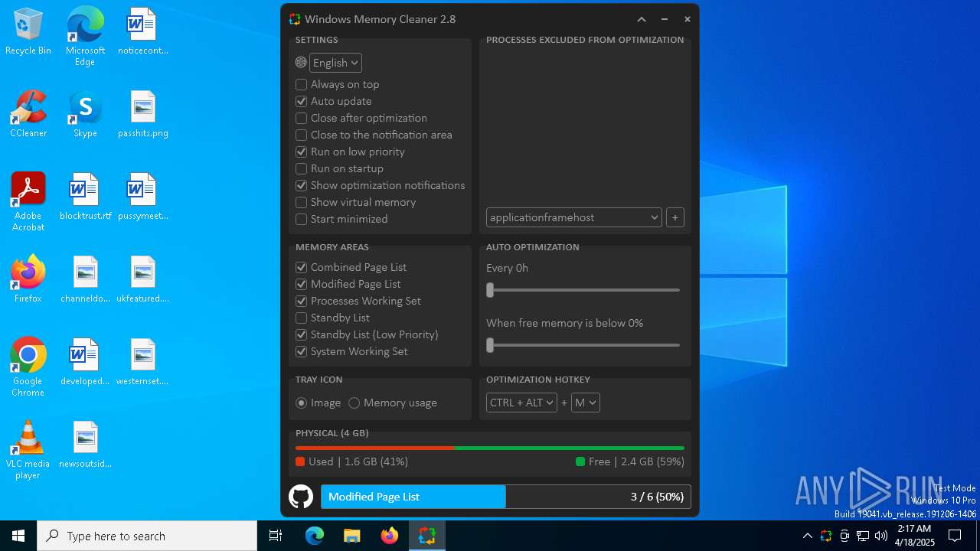Image resolution: width=980 pixels, height=551 pixels.
Task: Open the Firefox desktop shortcut
Action: click(x=28, y=279)
